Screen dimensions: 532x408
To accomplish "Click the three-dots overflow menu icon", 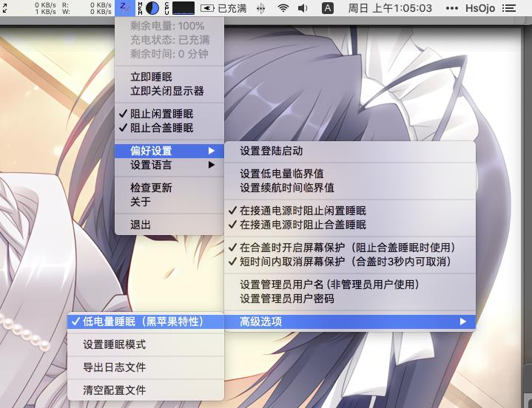I will pyautogui.click(x=452, y=8).
